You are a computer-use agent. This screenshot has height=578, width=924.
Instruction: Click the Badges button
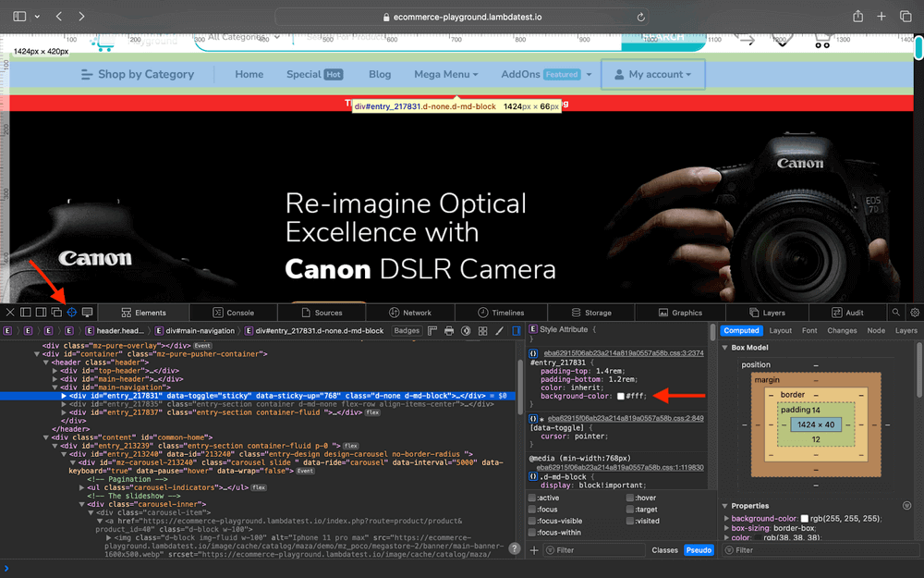click(407, 330)
